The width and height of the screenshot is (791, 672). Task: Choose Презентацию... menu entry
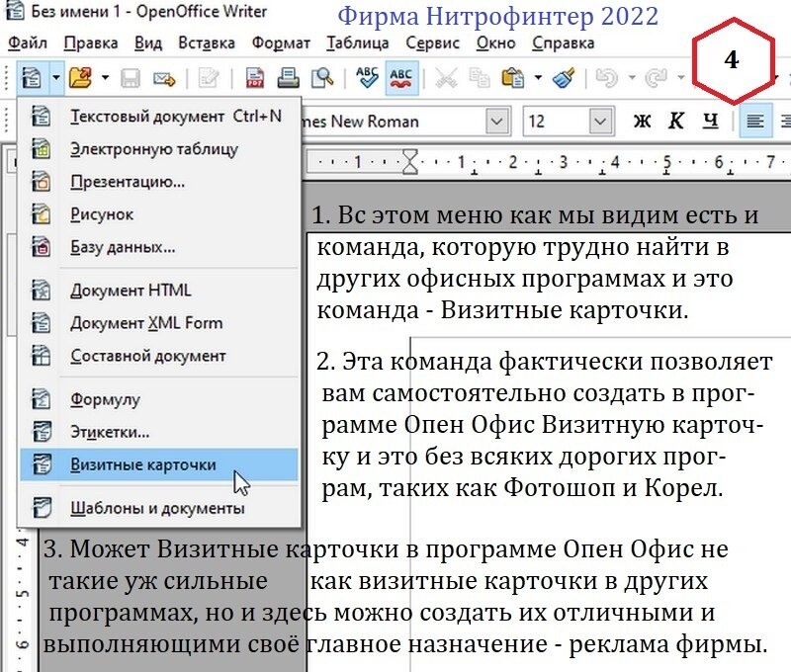pos(159,182)
